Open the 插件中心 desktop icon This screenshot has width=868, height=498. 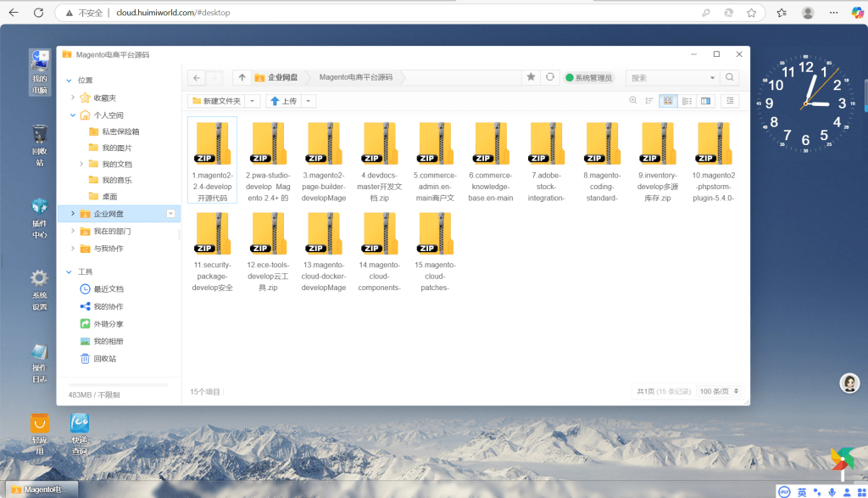click(x=39, y=218)
